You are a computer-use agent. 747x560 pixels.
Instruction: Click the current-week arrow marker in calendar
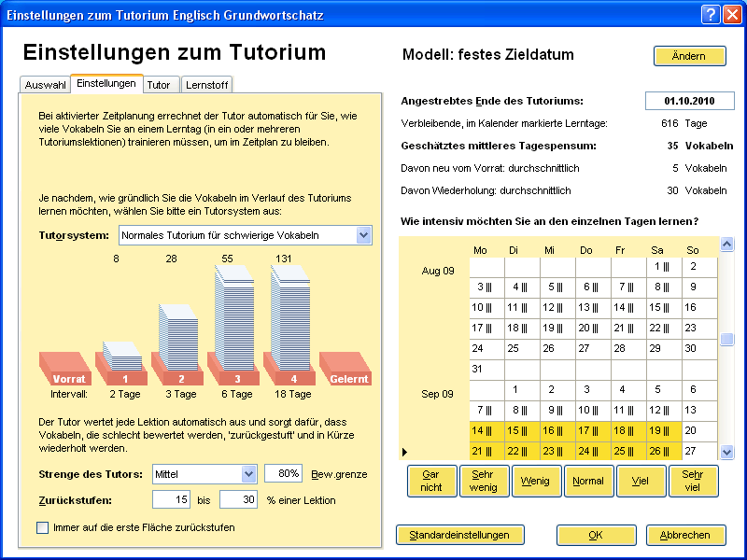pos(405,452)
